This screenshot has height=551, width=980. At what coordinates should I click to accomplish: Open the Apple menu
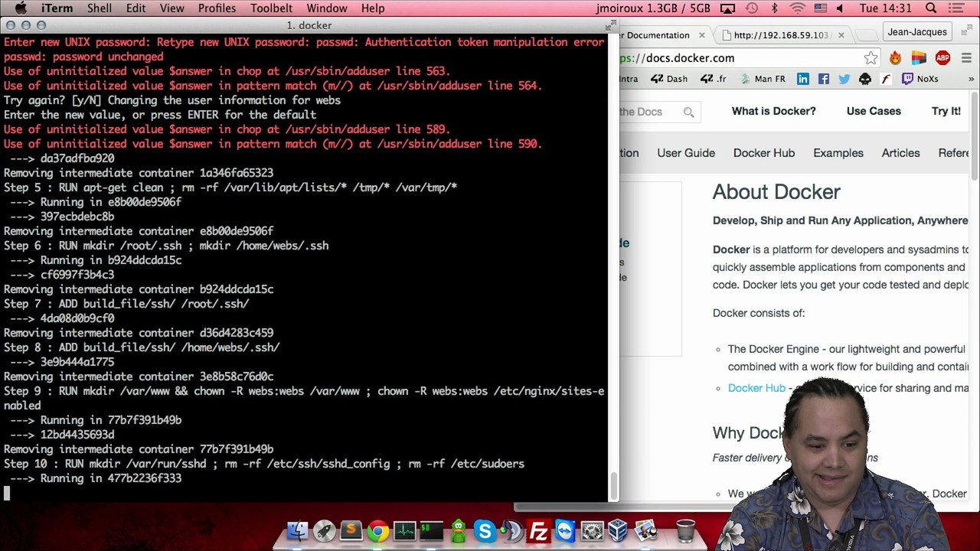(x=21, y=8)
